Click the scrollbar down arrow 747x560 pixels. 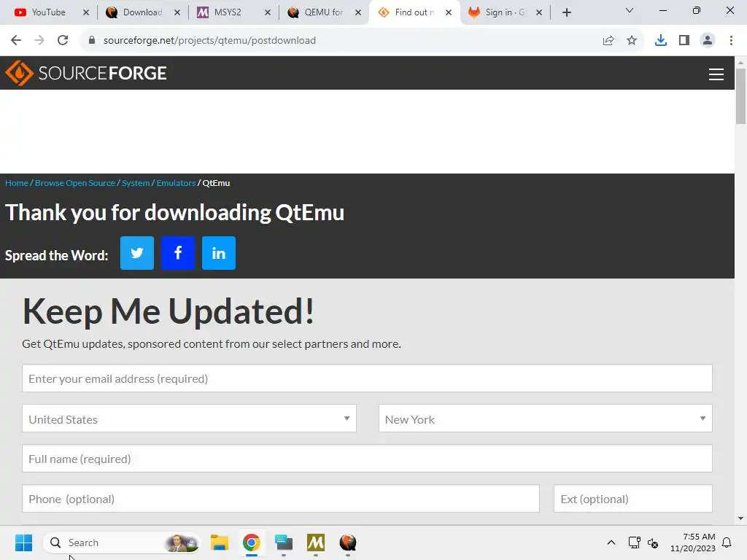point(740,518)
